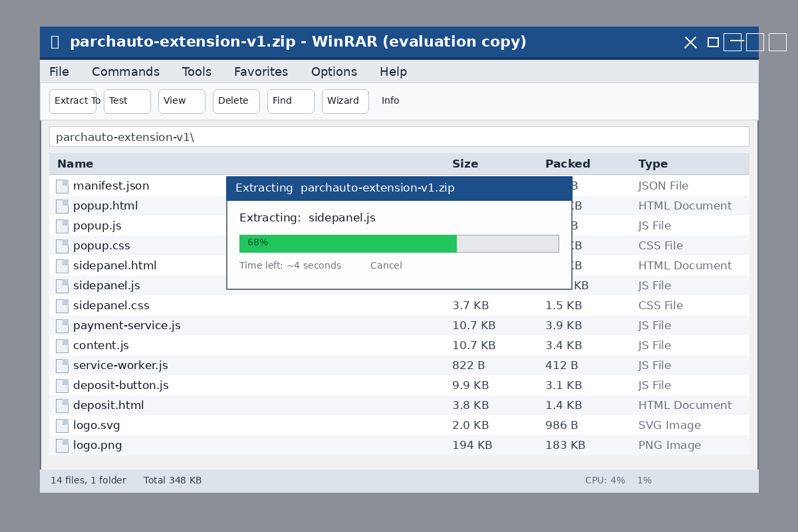
Task: Select the logo.svg file name
Action: click(x=96, y=426)
